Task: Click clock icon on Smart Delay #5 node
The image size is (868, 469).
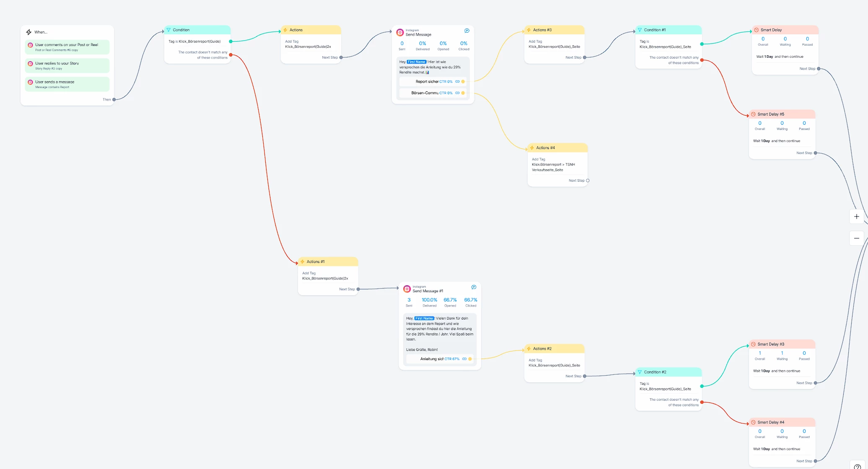Action: pos(753,114)
